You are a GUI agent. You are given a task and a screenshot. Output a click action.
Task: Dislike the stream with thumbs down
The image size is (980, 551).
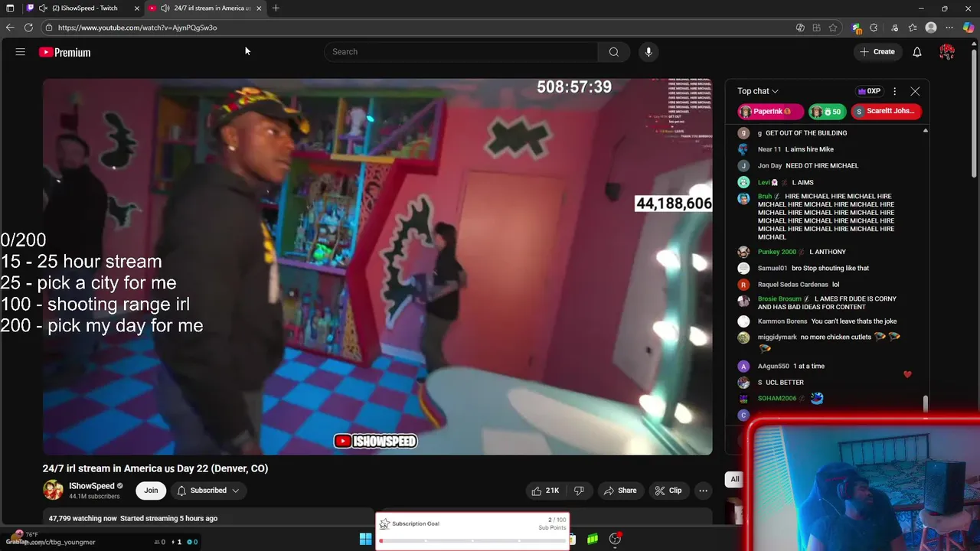click(579, 491)
